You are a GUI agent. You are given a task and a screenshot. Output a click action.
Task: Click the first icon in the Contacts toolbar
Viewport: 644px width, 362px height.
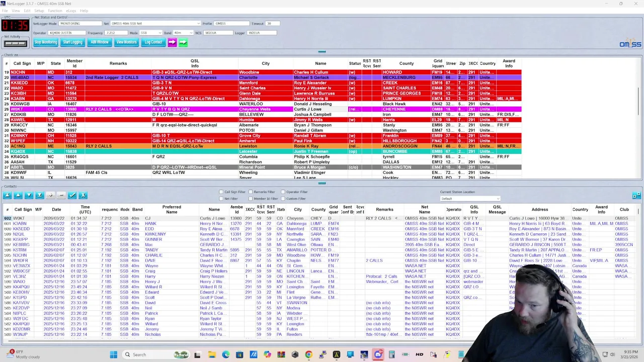pos(7,195)
